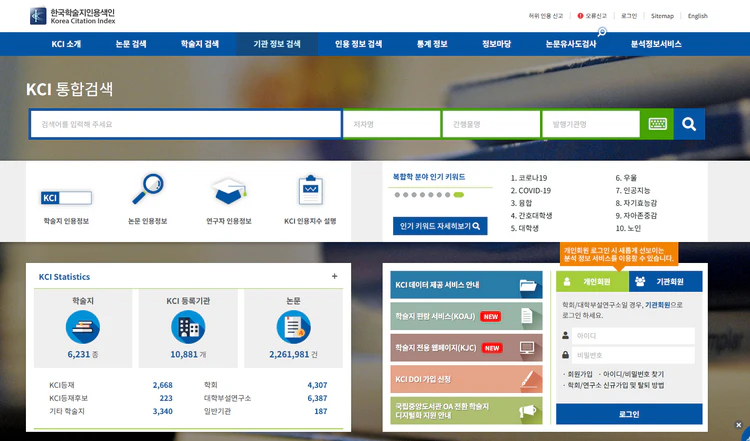
Task: Close the bottom-right popup X icon
Action: click(x=739, y=425)
